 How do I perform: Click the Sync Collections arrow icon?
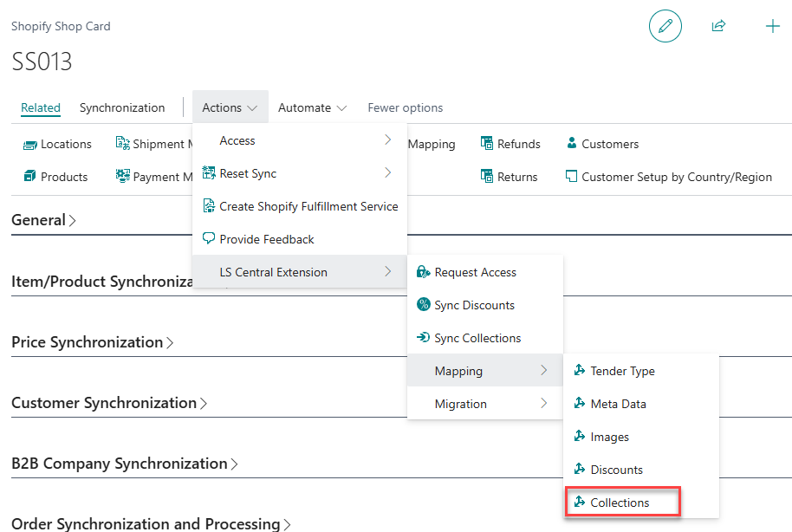click(x=423, y=338)
